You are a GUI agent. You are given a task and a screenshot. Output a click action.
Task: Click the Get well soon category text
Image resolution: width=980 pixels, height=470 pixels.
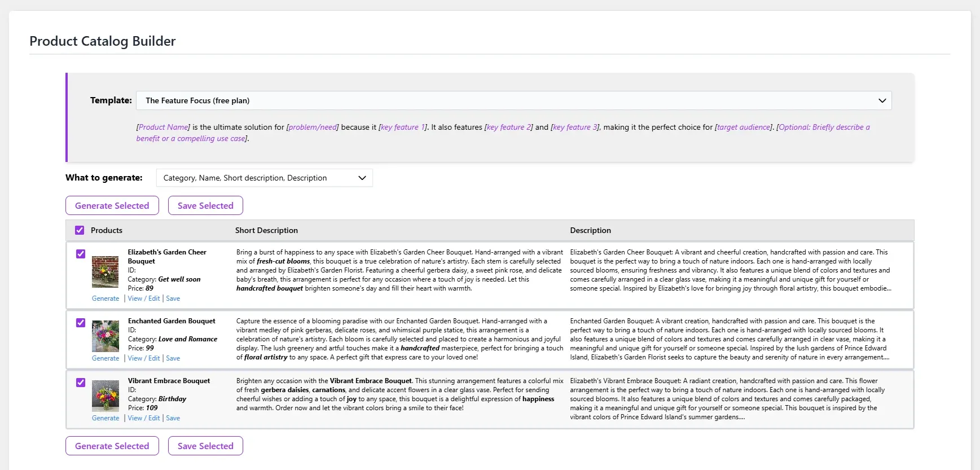179,279
